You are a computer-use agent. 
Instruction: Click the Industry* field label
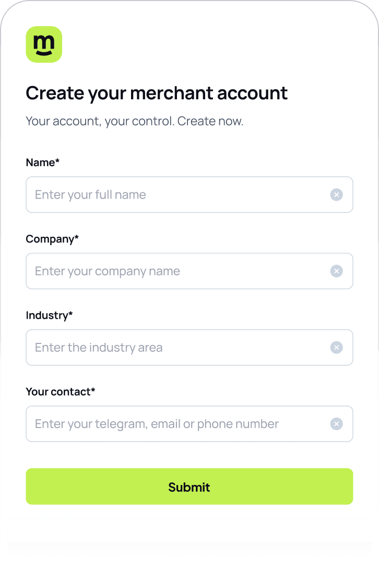[49, 315]
